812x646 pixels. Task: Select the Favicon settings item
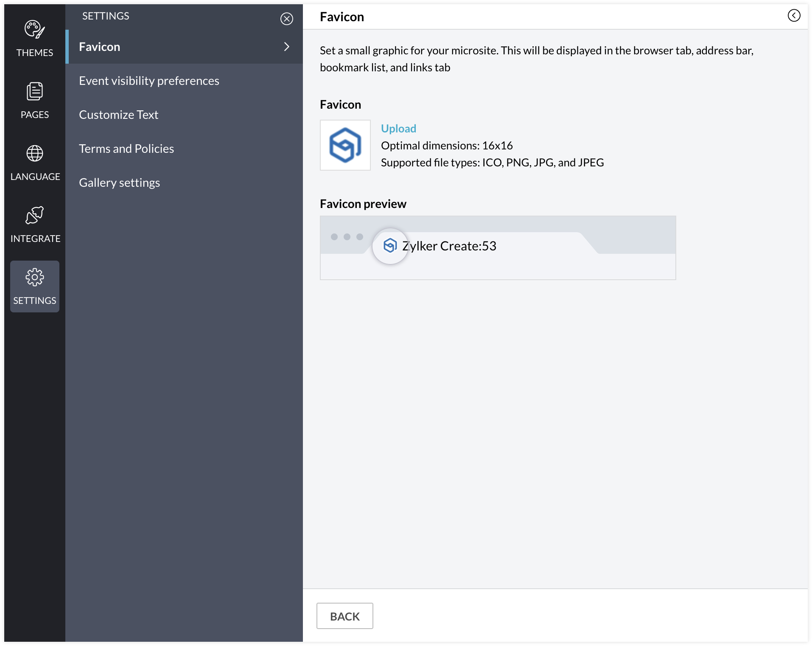100,47
